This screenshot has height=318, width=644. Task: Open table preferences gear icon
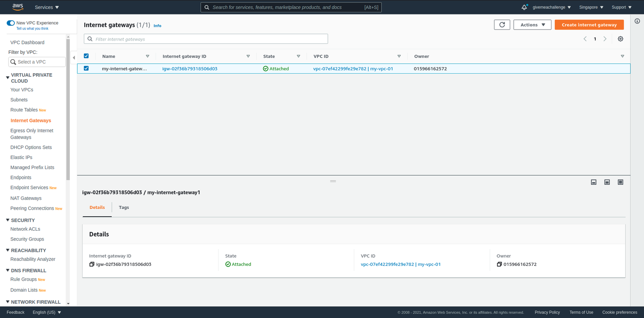click(620, 39)
